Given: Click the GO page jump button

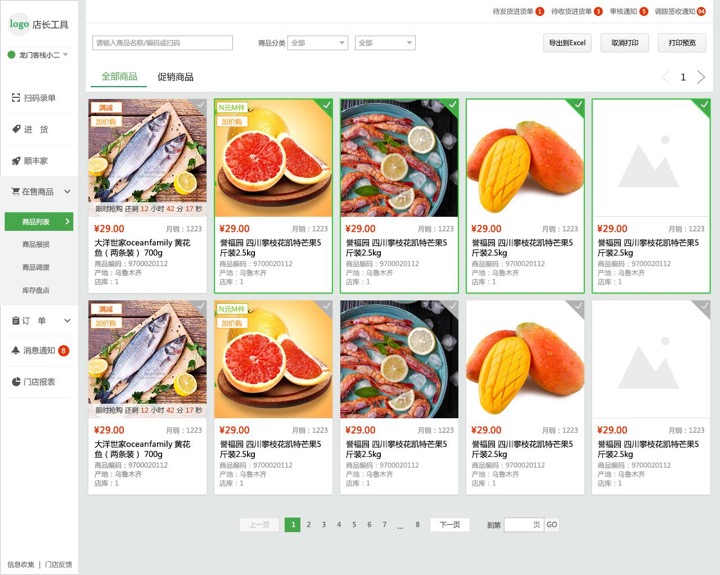Looking at the screenshot, I should pos(551,524).
